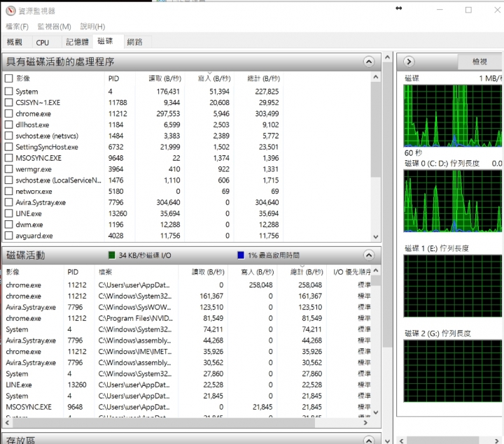Click the 磁碟 1 (E:) queue length graph

453,286
